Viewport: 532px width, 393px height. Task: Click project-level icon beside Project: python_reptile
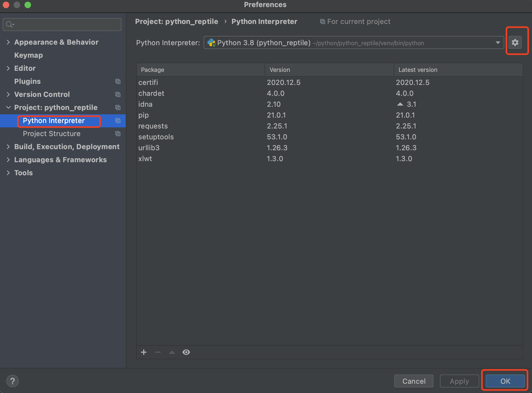click(118, 108)
